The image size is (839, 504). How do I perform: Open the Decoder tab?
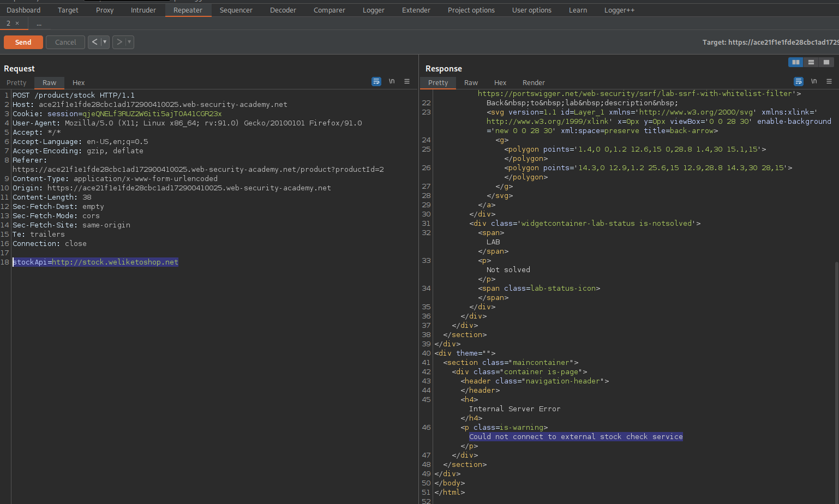coord(283,10)
